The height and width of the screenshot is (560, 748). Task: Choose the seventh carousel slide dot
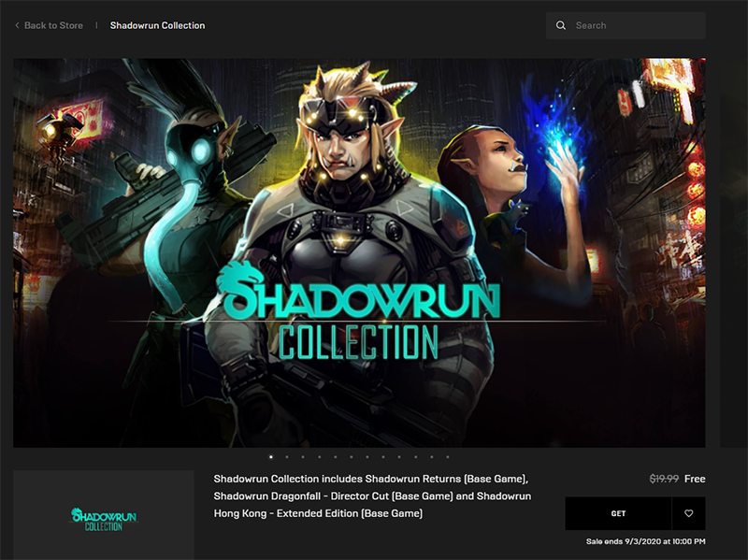point(367,457)
